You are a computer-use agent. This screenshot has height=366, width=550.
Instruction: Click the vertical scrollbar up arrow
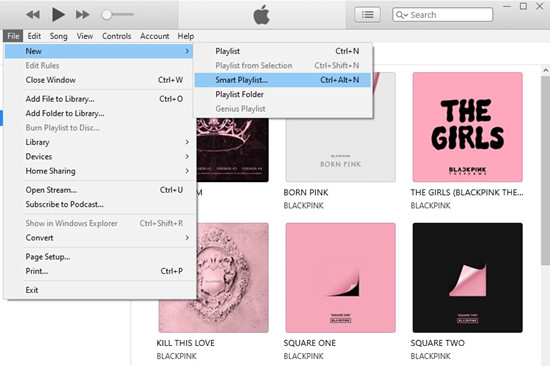(545, 70)
